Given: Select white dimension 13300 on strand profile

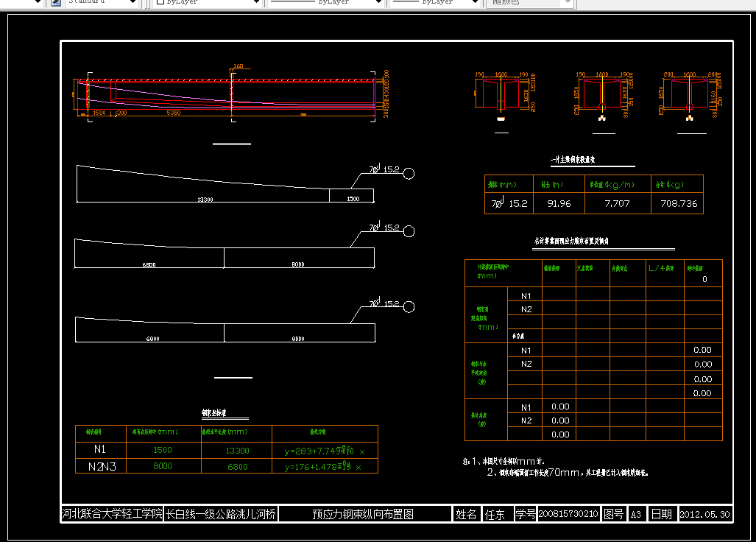Looking at the screenshot, I should 205,199.
